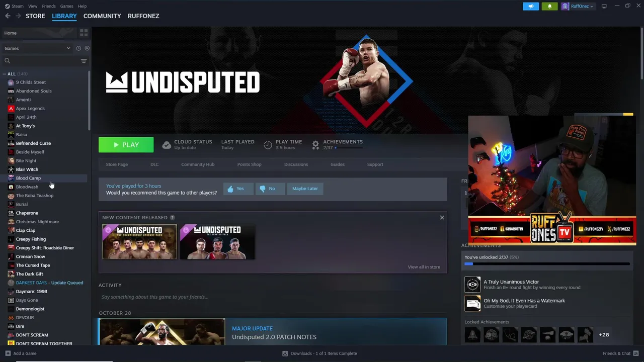
Task: Go back with the left arrow
Action: pyautogui.click(x=8, y=16)
